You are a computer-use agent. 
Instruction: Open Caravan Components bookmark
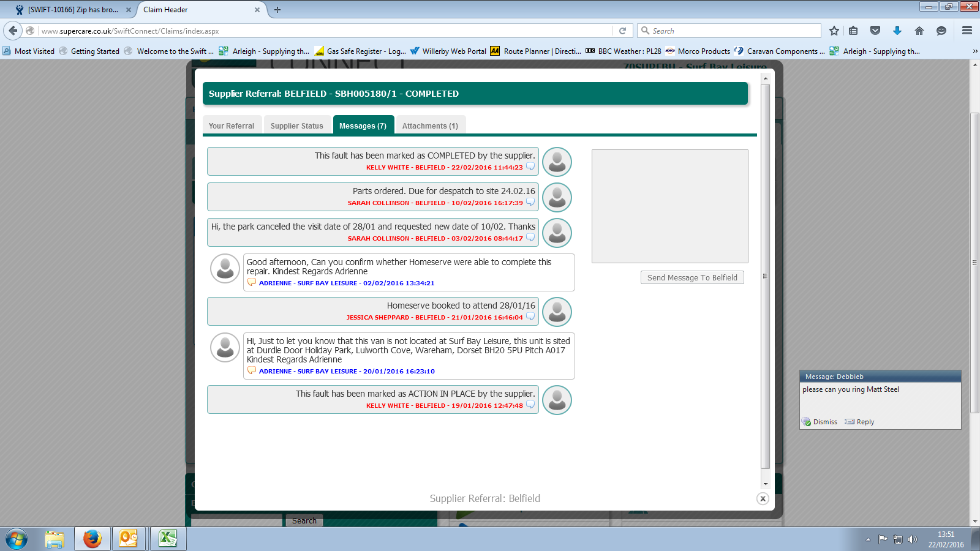(780, 51)
